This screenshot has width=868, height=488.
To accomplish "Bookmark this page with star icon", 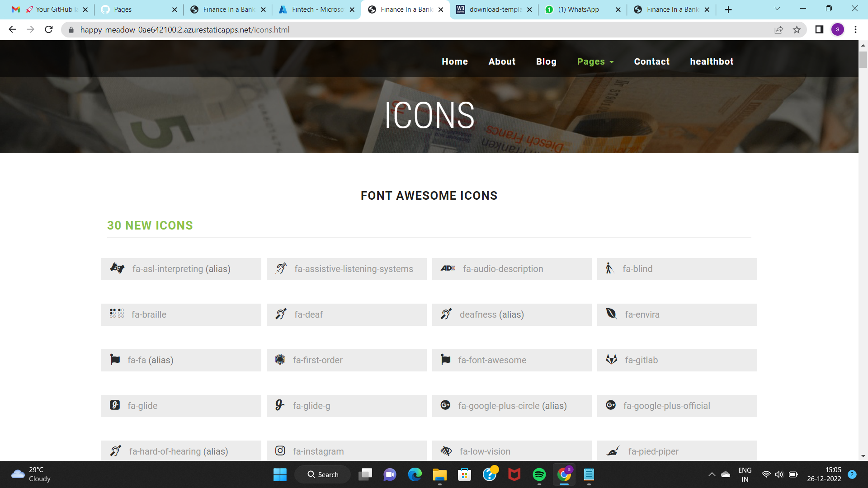I will [797, 30].
